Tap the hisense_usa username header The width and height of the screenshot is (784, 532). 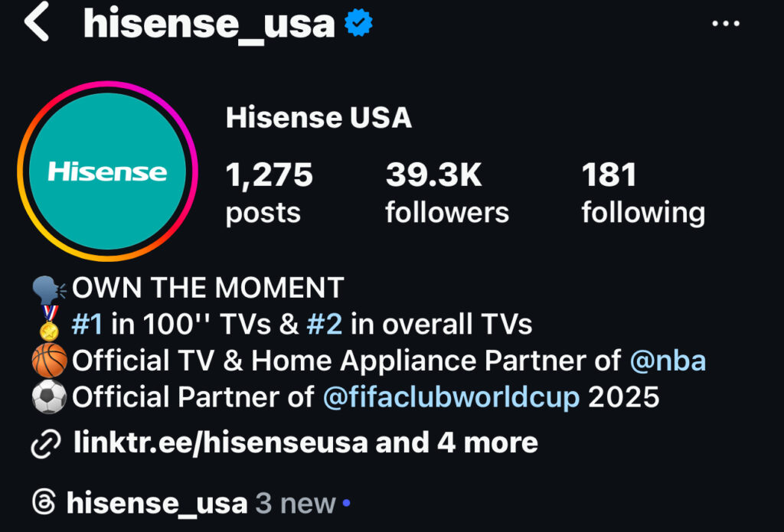click(209, 24)
